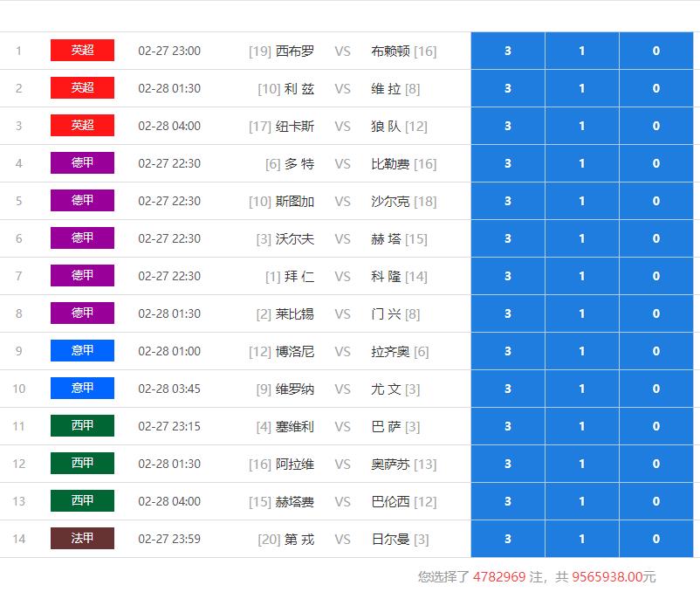Click home team 斯图加
Screen dimensions: 700x592
pyautogui.click(x=295, y=201)
